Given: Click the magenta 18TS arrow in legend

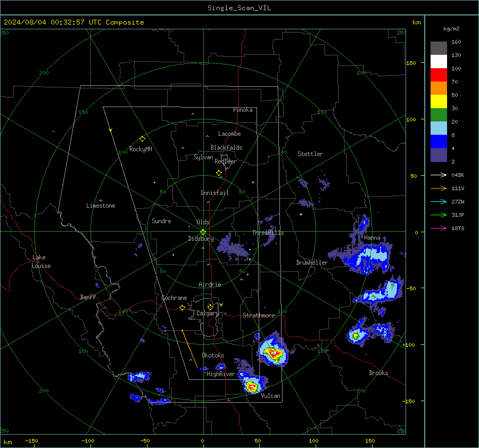Looking at the screenshot, I should [x=439, y=229].
